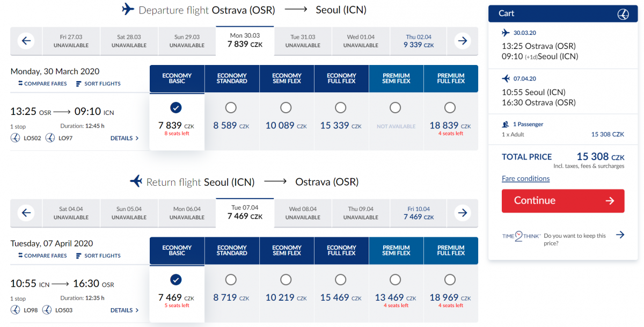Open the Fare conditions link
644x327 pixels.
click(525, 179)
